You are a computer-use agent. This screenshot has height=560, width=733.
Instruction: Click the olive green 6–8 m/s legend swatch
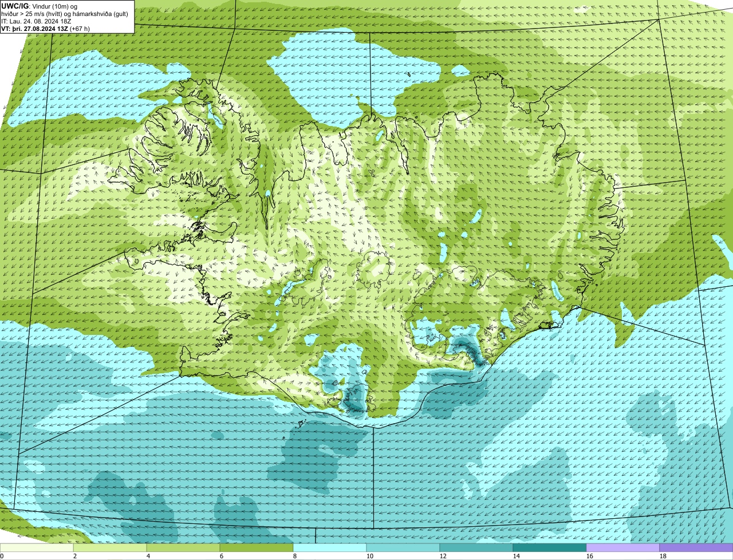click(257, 548)
